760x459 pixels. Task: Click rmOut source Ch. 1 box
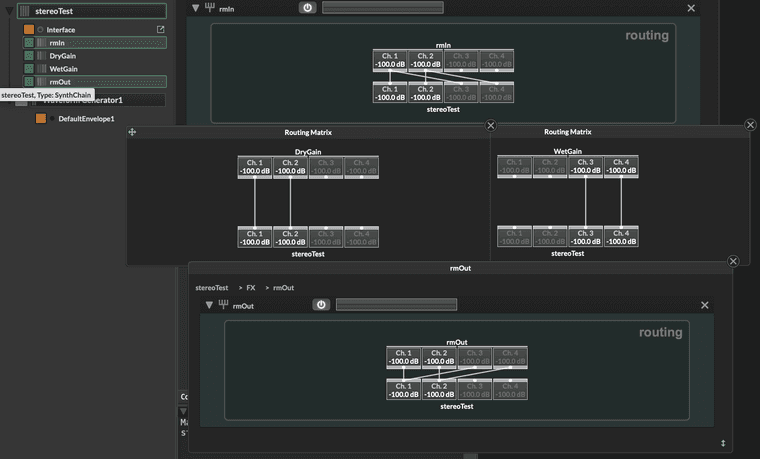point(403,357)
